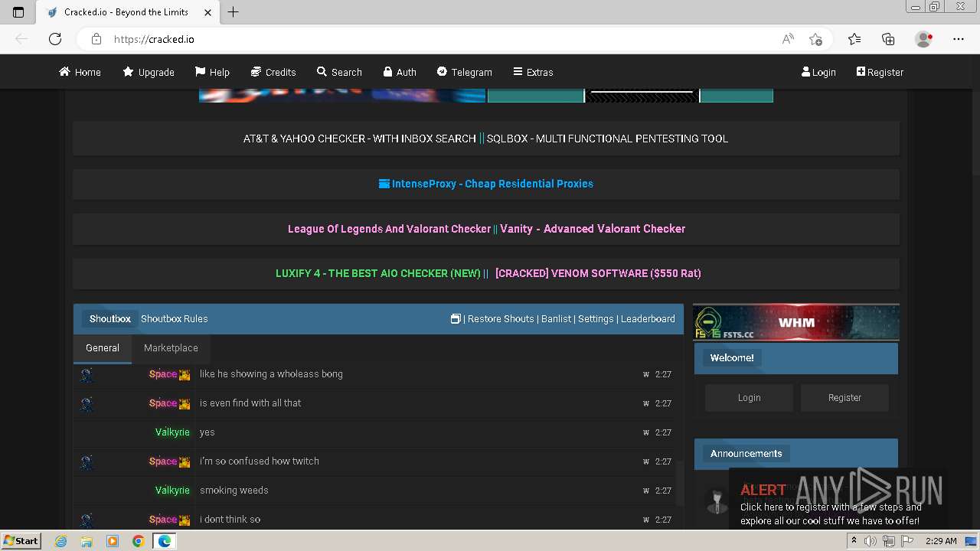Launch Chrome from taskbar
This screenshot has height=551, width=980.
tap(138, 541)
